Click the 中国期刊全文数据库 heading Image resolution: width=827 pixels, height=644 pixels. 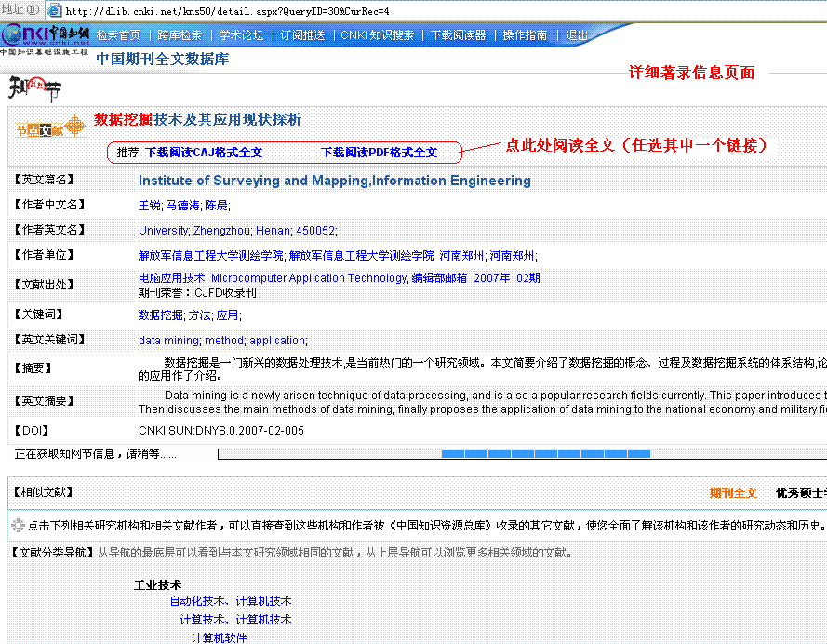pyautogui.click(x=163, y=59)
